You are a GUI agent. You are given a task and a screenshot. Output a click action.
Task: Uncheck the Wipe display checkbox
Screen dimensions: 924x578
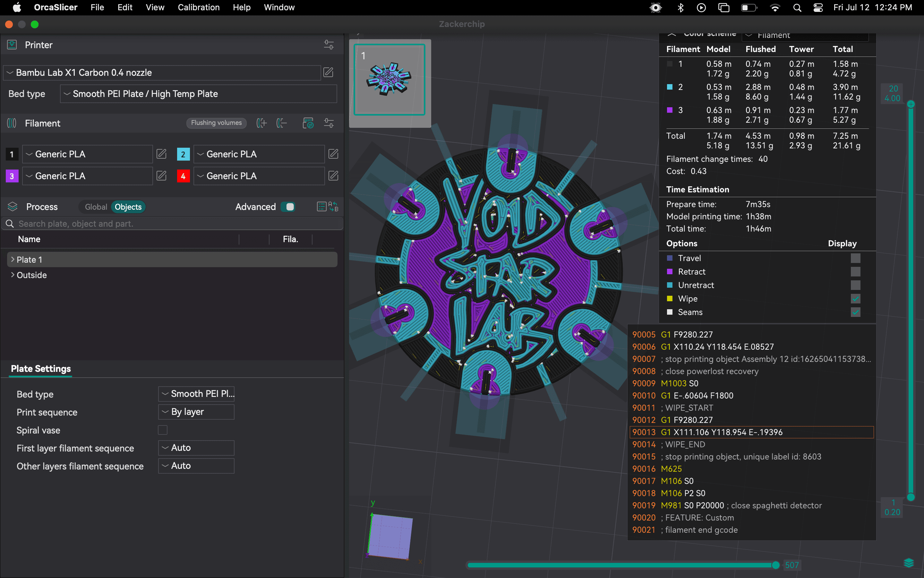coord(855,299)
